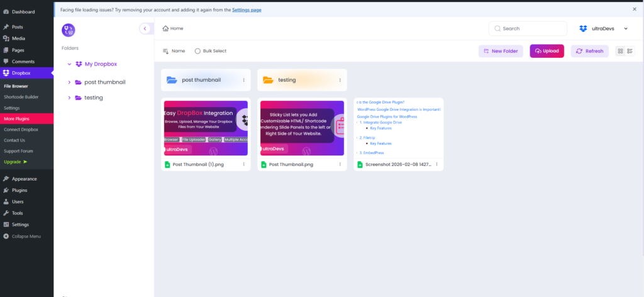Image resolution: width=644 pixels, height=297 pixels.
Task: Click into the Search input field
Action: [x=528, y=29]
